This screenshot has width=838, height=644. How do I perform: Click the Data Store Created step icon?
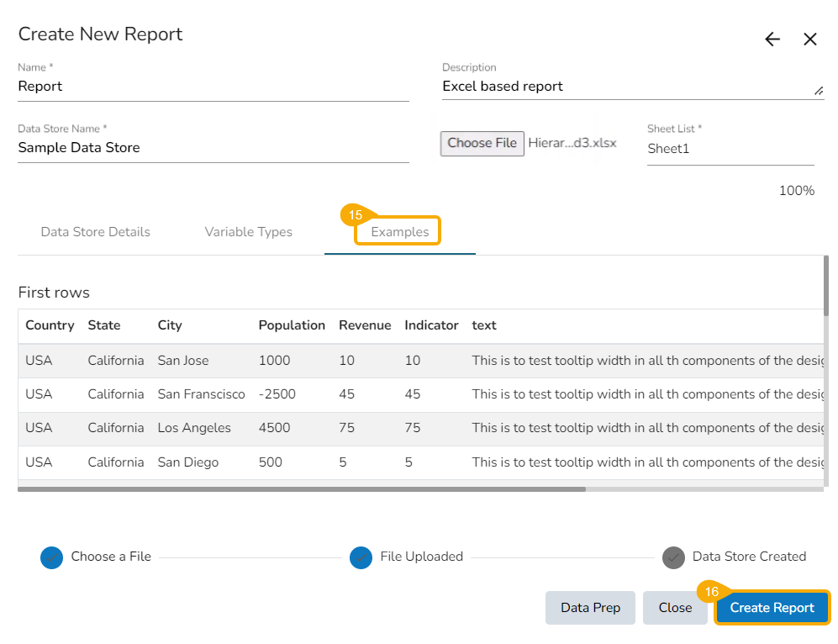673,557
